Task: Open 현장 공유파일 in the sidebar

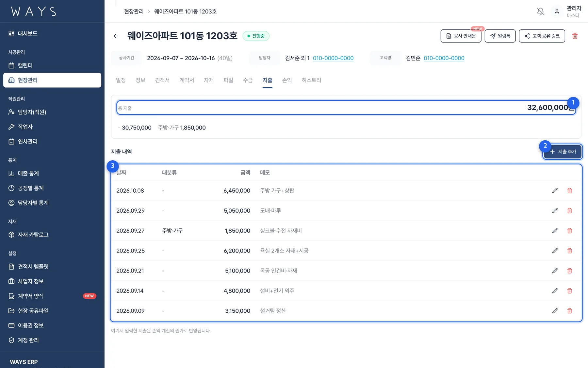Action: tap(52, 311)
